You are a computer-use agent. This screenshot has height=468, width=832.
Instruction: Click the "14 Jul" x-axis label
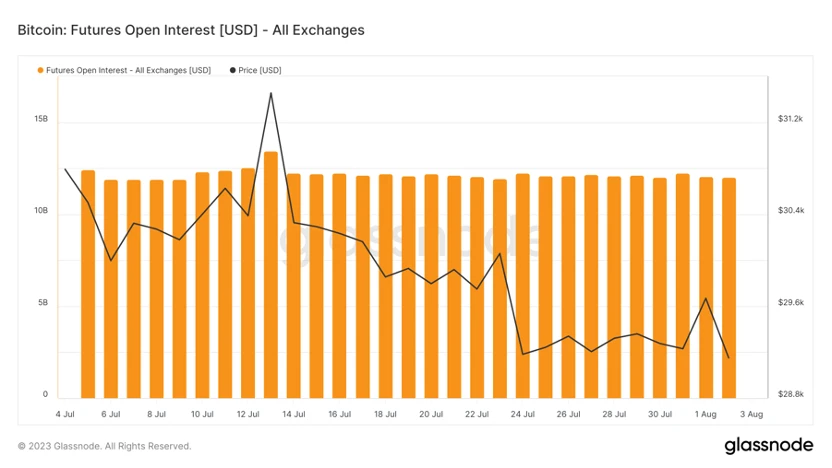[x=294, y=414]
